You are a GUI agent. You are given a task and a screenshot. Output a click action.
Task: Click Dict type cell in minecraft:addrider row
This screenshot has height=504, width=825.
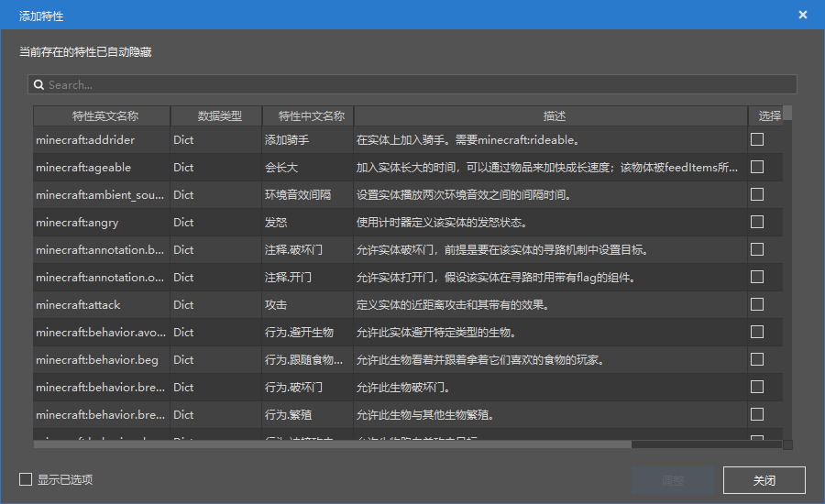point(215,140)
